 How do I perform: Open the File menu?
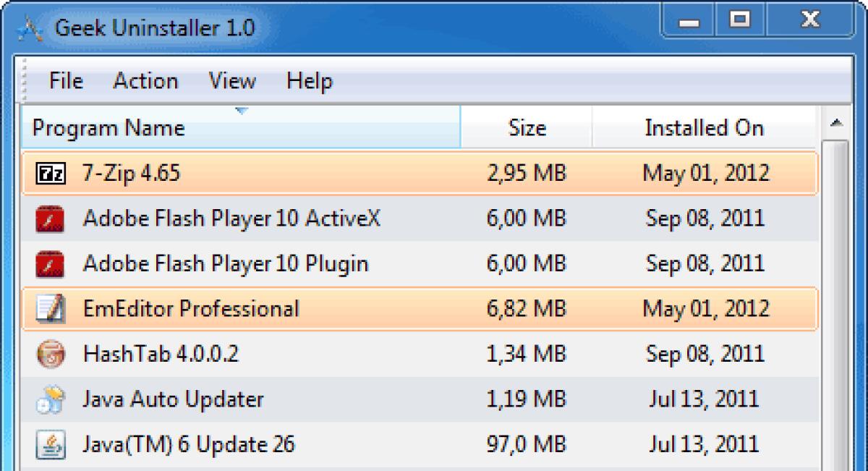(65, 81)
